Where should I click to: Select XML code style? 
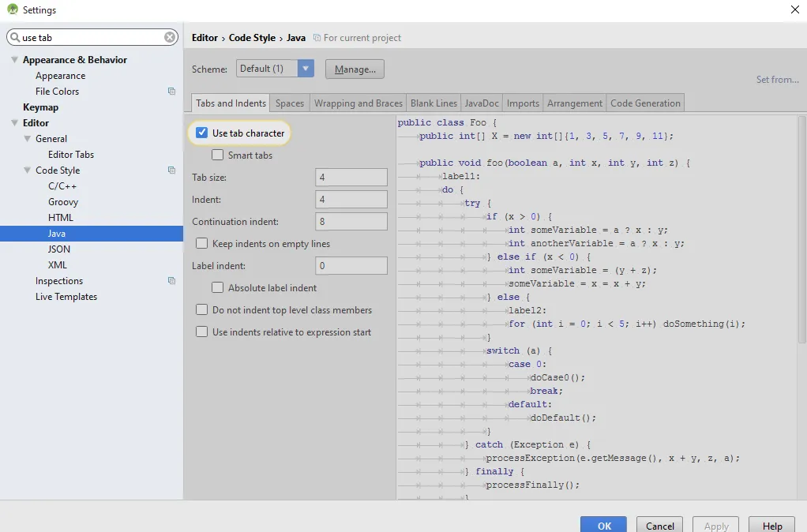pyautogui.click(x=58, y=265)
